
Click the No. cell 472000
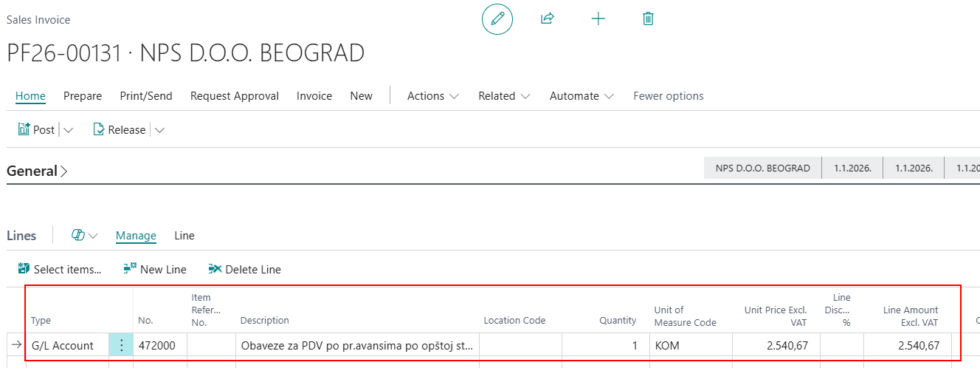point(159,345)
